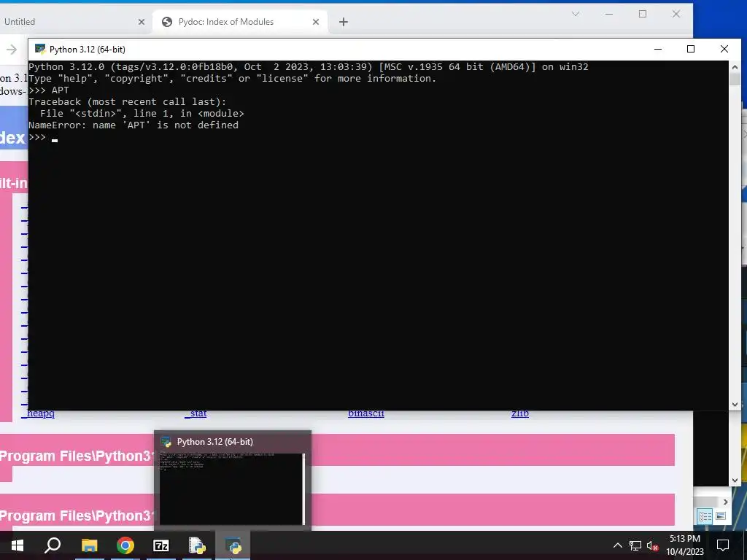
Task: Open the _stat module link
Action: coord(196,413)
